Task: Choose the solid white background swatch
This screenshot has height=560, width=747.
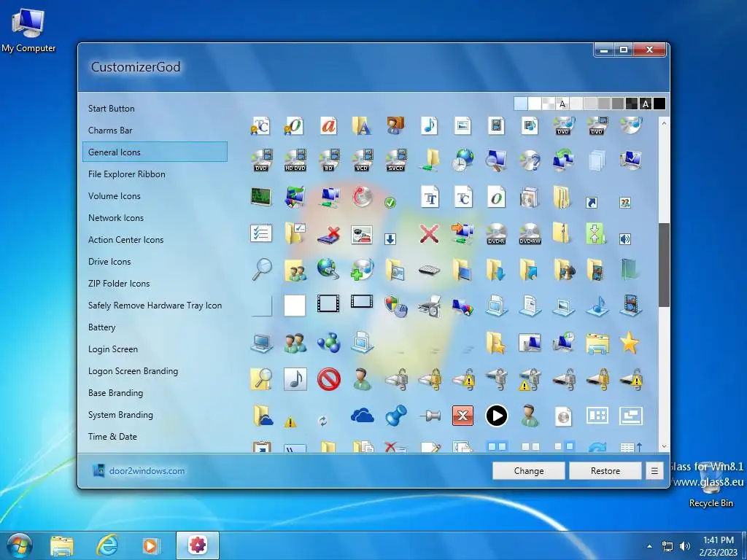Action: click(535, 104)
